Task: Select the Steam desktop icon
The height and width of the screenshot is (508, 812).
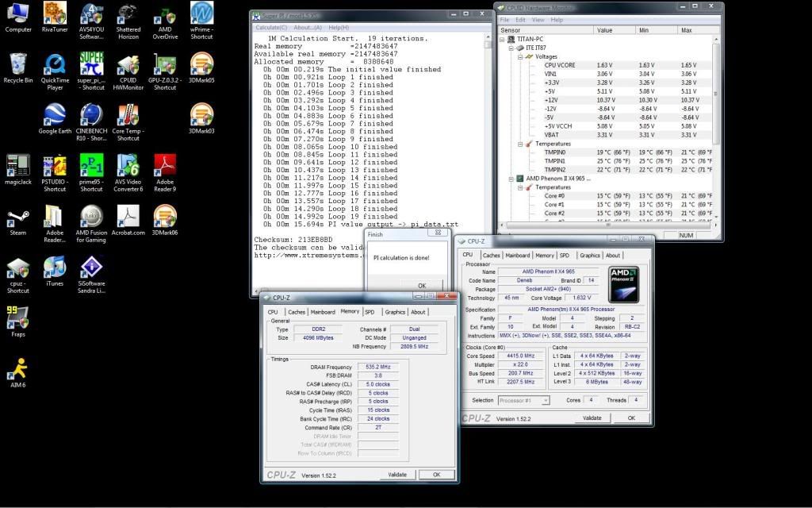Action: [18, 221]
